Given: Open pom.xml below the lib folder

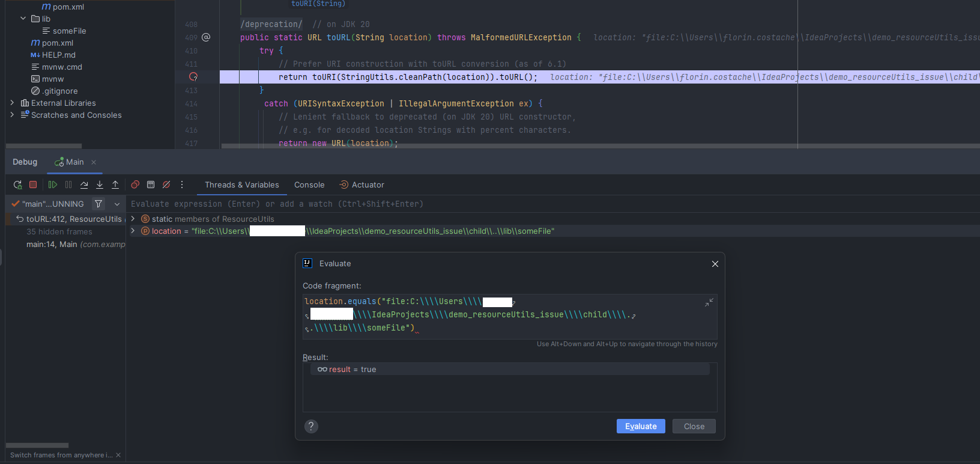Looking at the screenshot, I should click(52, 43).
